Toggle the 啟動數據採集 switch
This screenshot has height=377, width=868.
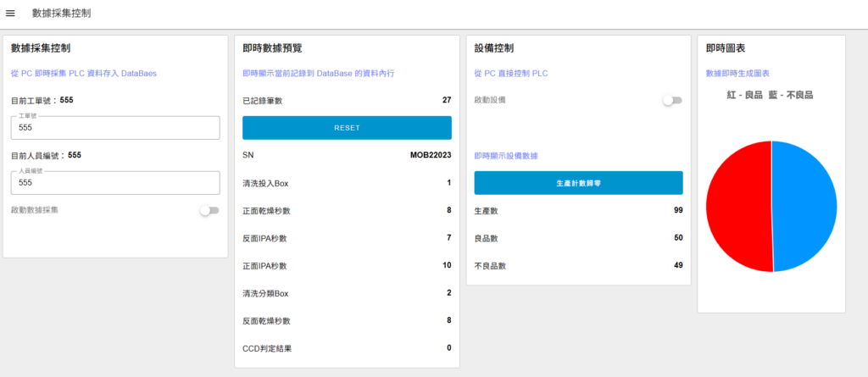click(209, 210)
